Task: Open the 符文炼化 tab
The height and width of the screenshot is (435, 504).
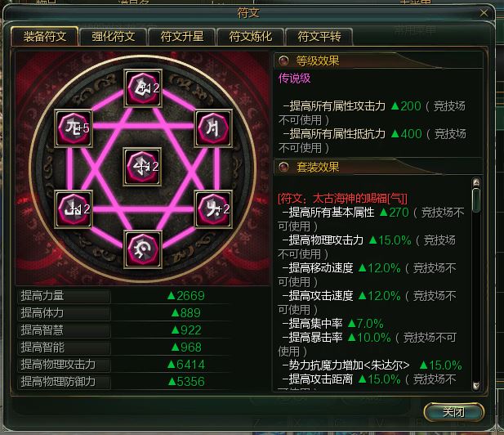Action: [x=251, y=36]
